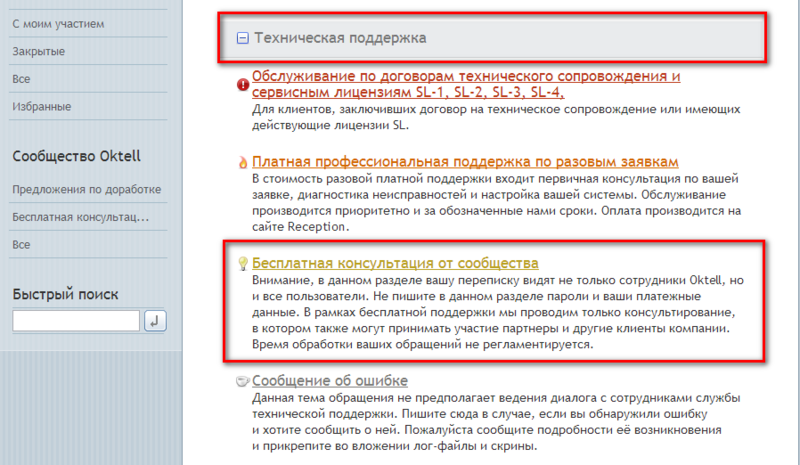Click the red exclamation icon
800x465 pixels.
[243, 84]
